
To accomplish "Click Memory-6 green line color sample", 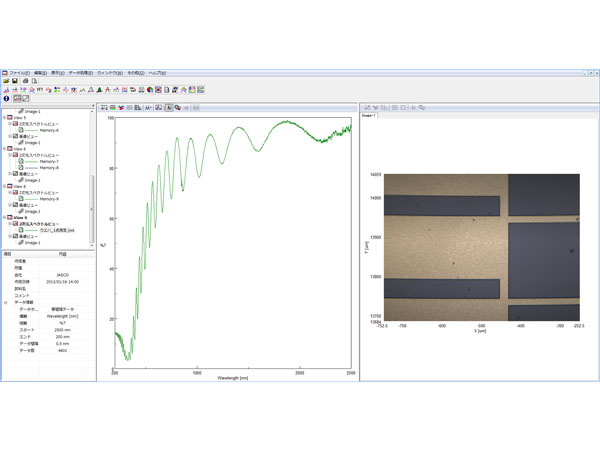I will coord(31,130).
